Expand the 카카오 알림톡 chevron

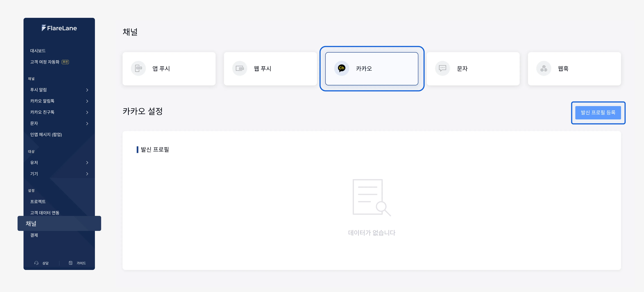(87, 101)
